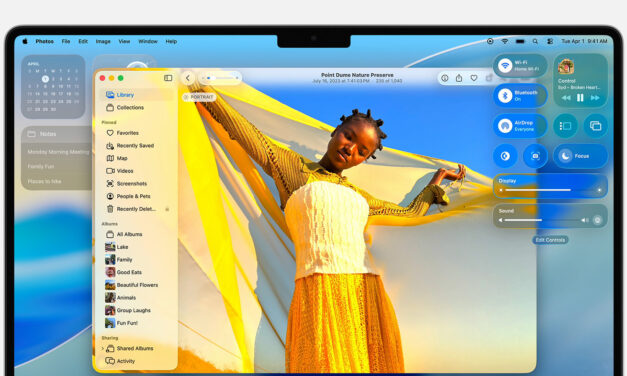Click the PORTRAIT badge on the photo
The image size is (627, 376).
199,97
